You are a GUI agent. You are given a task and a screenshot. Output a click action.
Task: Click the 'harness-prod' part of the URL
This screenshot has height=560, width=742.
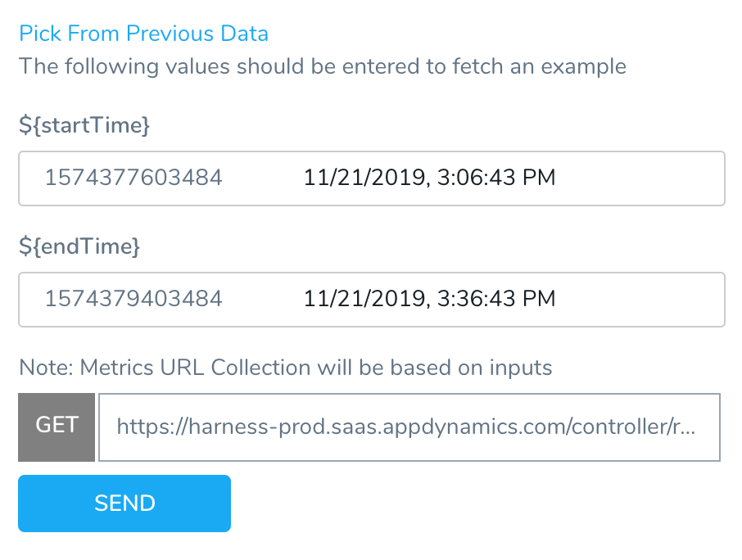point(256,427)
